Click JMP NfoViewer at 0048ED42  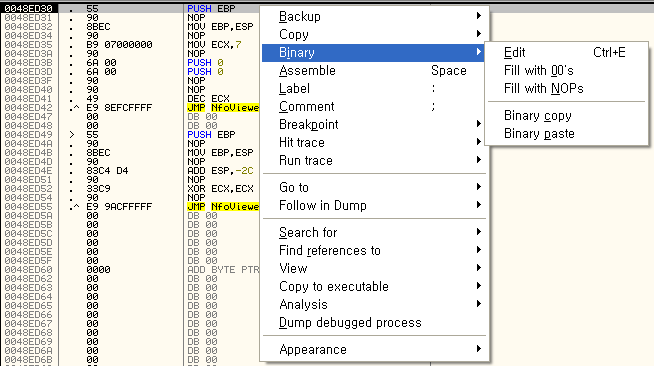tap(223, 108)
